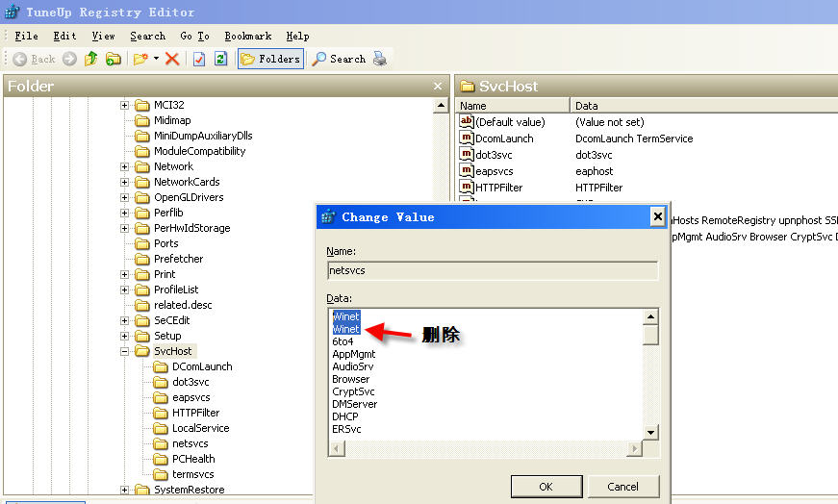Collapse the SvcHost tree node
The height and width of the screenshot is (504, 838).
tap(124, 352)
